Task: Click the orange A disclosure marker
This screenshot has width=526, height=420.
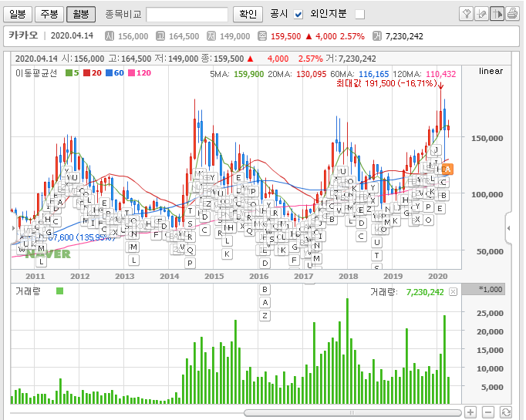Action: [448, 170]
